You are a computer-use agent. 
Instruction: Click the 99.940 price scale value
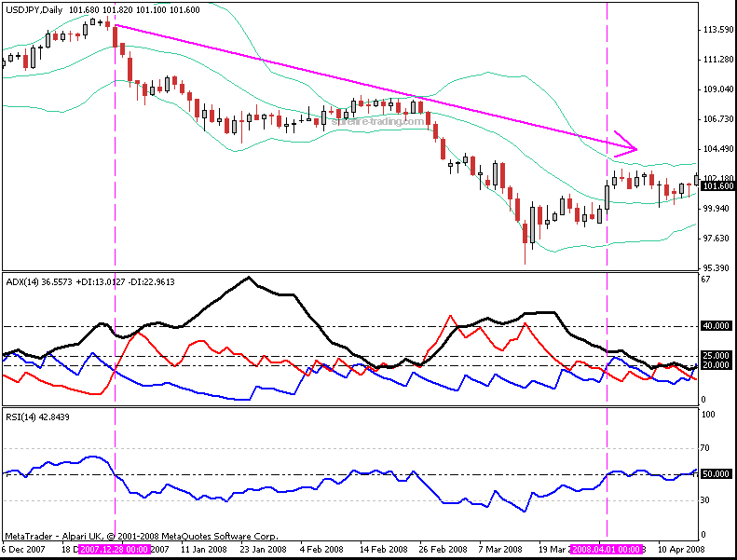717,209
